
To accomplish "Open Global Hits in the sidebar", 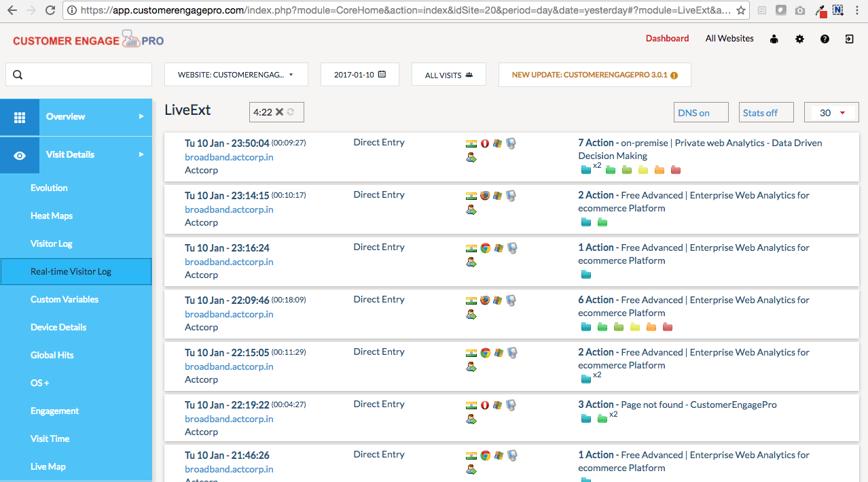I will tap(52, 355).
